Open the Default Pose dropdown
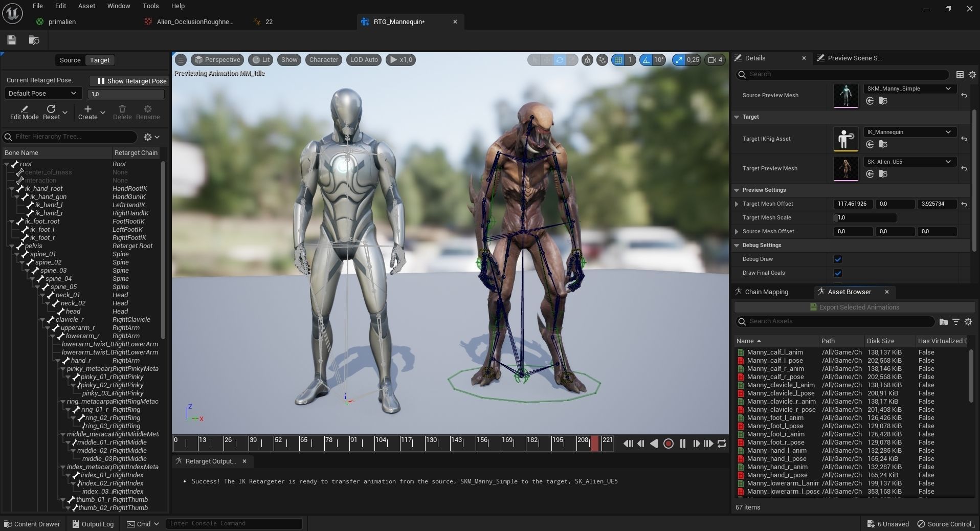Screen dimensions: 980x531 coord(42,93)
